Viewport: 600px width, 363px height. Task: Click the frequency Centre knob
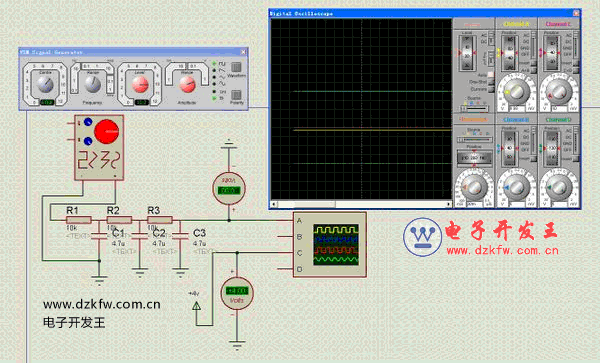pyautogui.click(x=46, y=85)
